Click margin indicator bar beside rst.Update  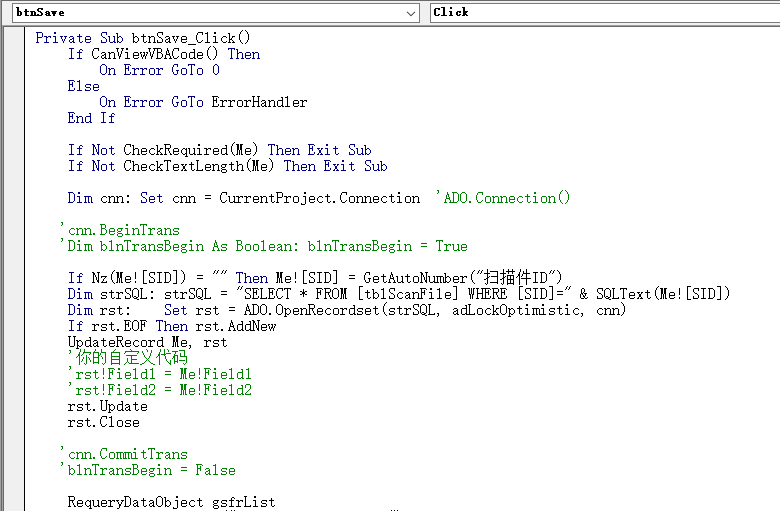point(14,406)
